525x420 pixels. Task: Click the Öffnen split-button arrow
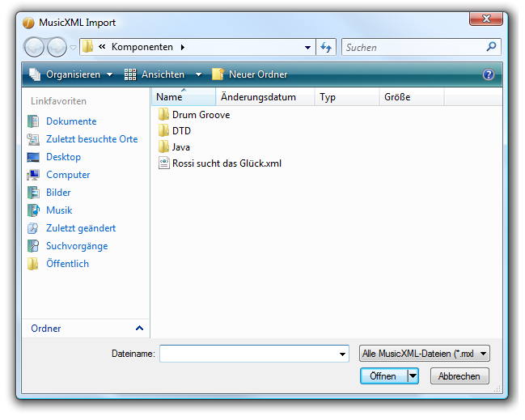coord(413,375)
